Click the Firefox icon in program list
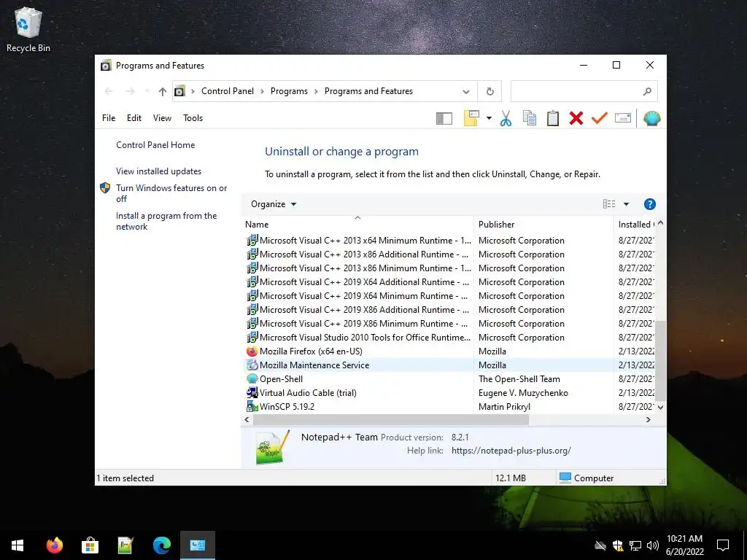The width and height of the screenshot is (747, 560). (x=252, y=351)
